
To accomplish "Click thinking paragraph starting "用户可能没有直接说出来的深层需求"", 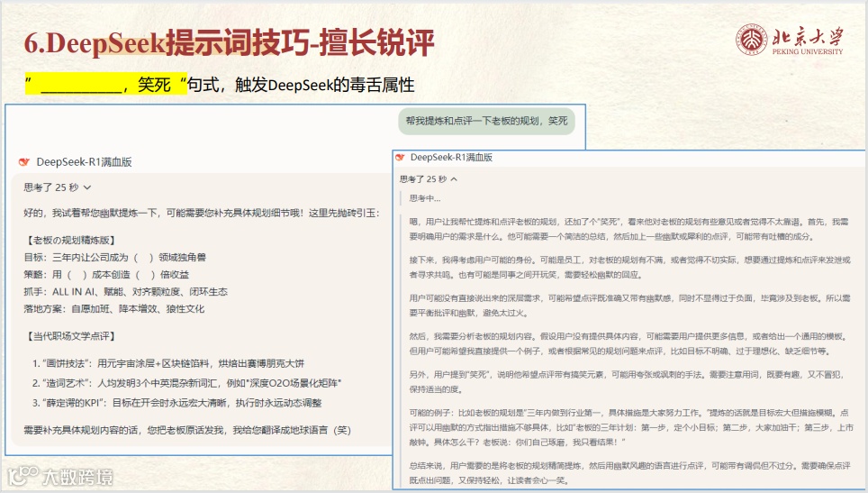I will coord(630,306).
